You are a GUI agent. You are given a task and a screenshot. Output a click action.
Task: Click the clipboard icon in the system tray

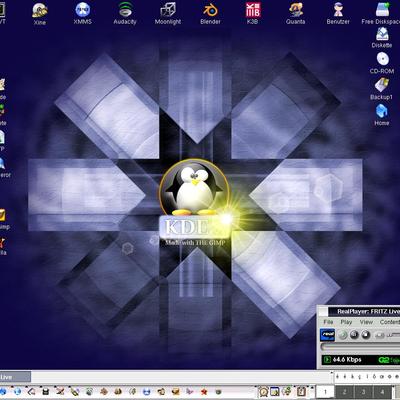(x=301, y=391)
